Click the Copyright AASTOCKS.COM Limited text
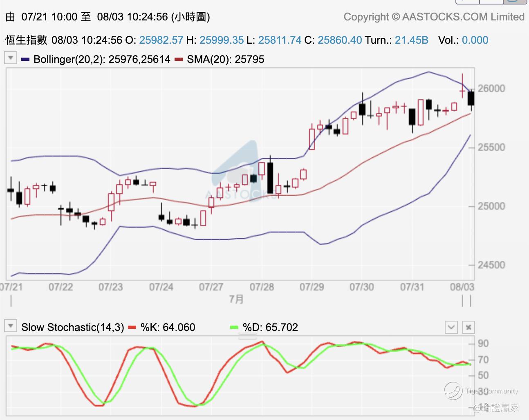 click(434, 17)
